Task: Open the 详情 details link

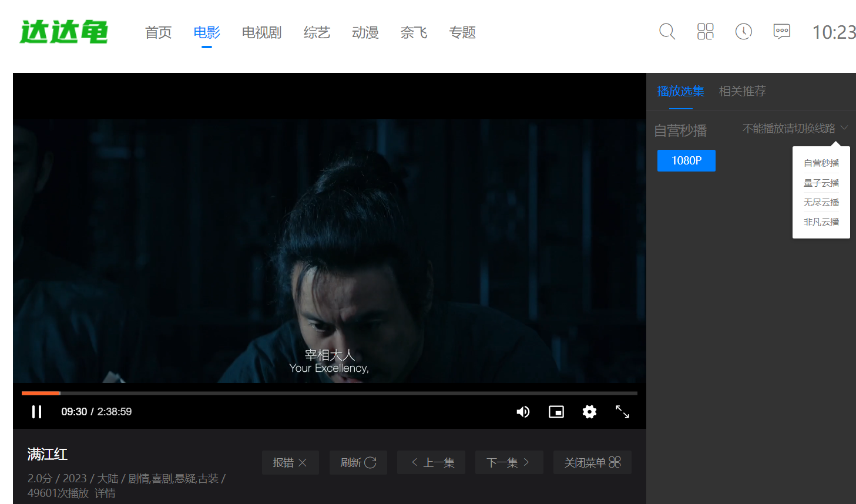Action: (105, 493)
